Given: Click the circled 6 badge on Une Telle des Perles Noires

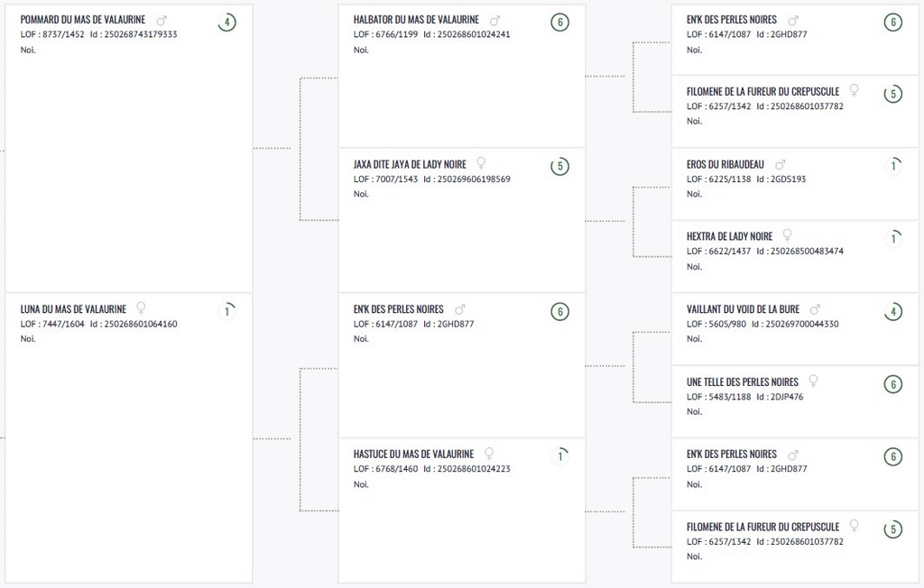Looking at the screenshot, I should 893,384.
